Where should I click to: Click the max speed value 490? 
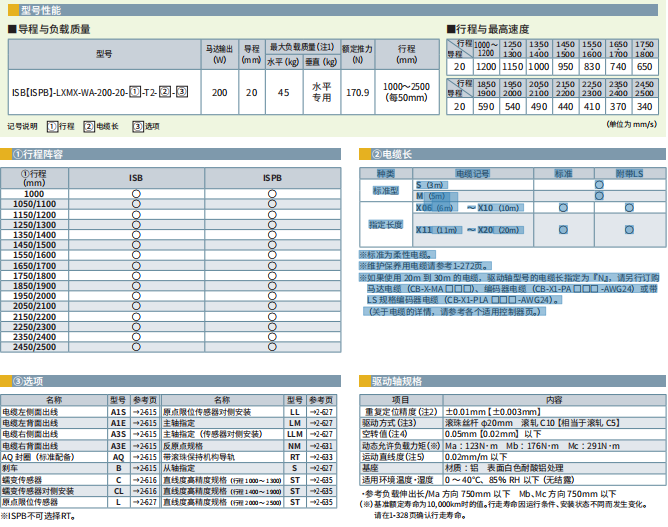[x=539, y=107]
